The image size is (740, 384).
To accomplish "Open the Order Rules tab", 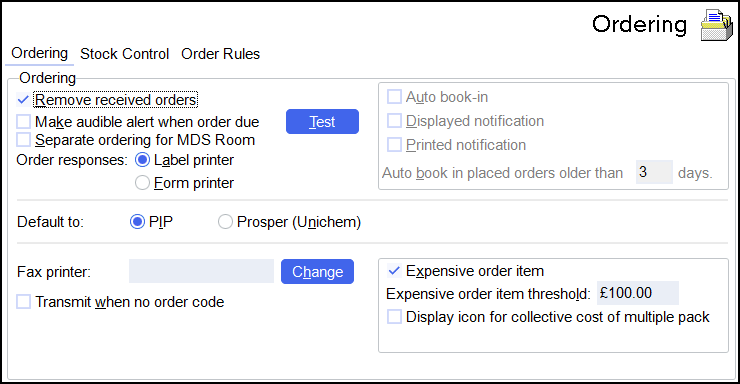I will [x=220, y=54].
